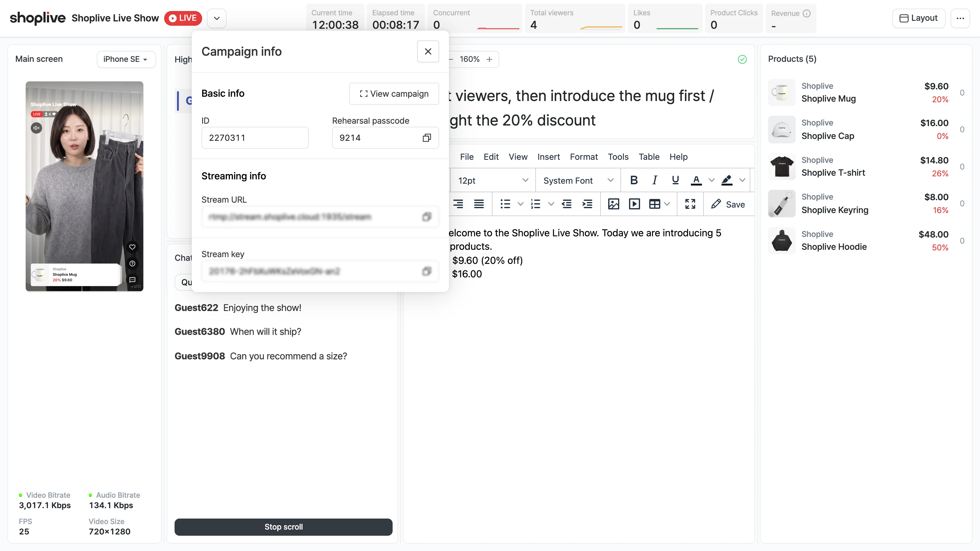Toggle bold formatting
The image size is (980, 551).
(633, 180)
